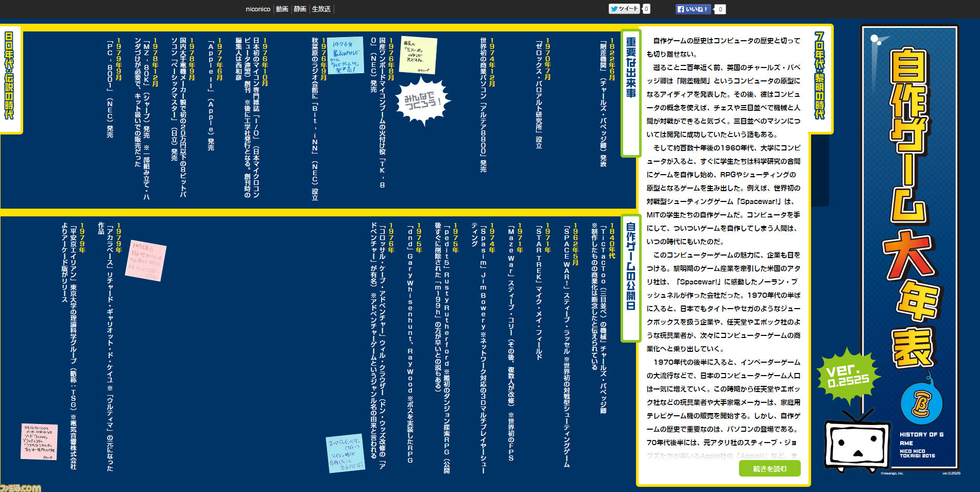
Task: Select the 1979年 アカラベース entry
Action: click(110, 347)
